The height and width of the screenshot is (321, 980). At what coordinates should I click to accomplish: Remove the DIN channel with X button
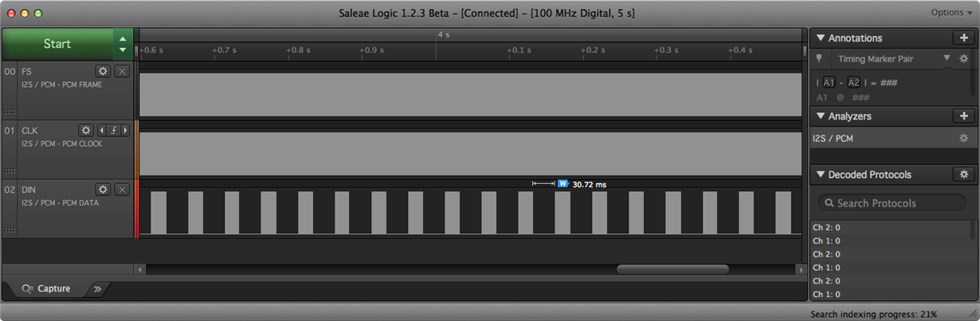coord(121,189)
